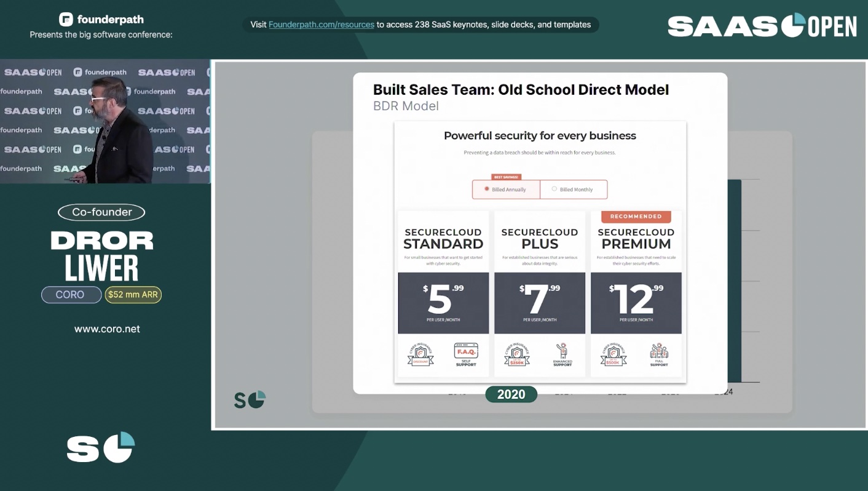Click the small SO logo on the slide
This screenshot has height=491, width=868.
(250, 399)
